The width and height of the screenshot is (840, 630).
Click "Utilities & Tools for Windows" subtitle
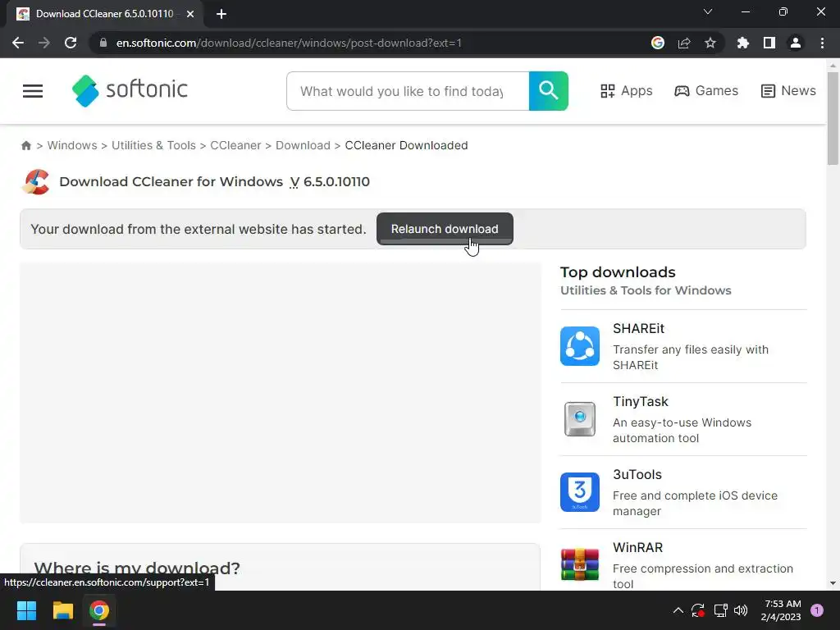[646, 290]
